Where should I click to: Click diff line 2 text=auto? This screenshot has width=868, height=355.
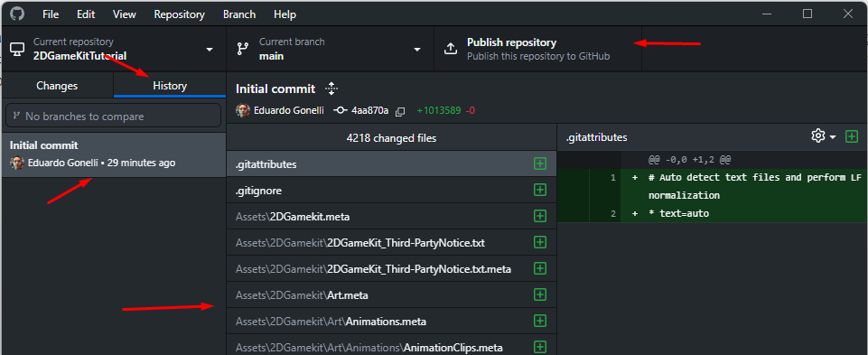[x=713, y=213]
